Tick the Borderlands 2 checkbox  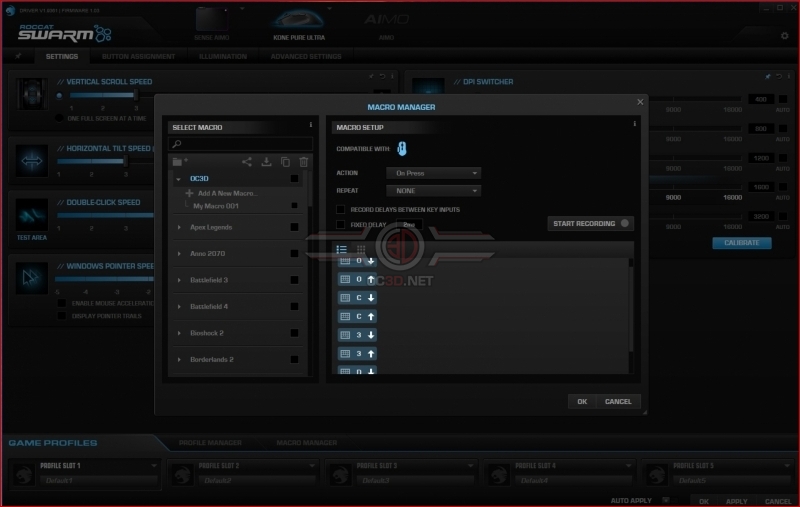(x=294, y=360)
